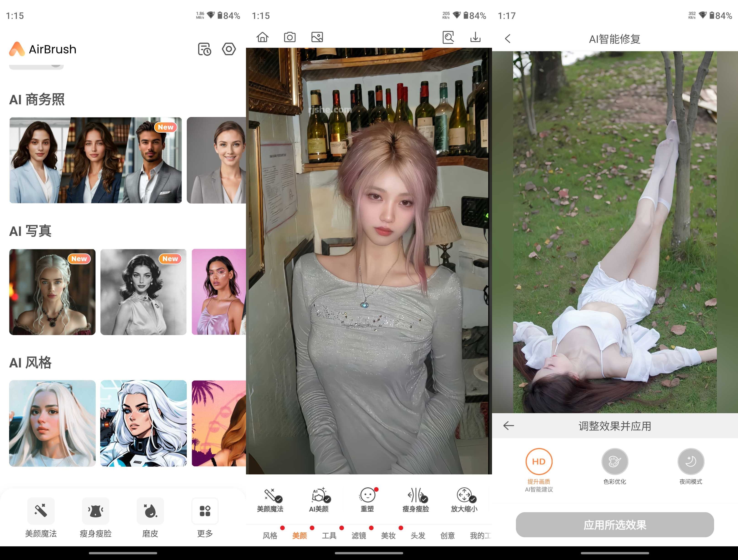738x560 pixels.
Task: Return home using the house icon
Action: click(263, 37)
